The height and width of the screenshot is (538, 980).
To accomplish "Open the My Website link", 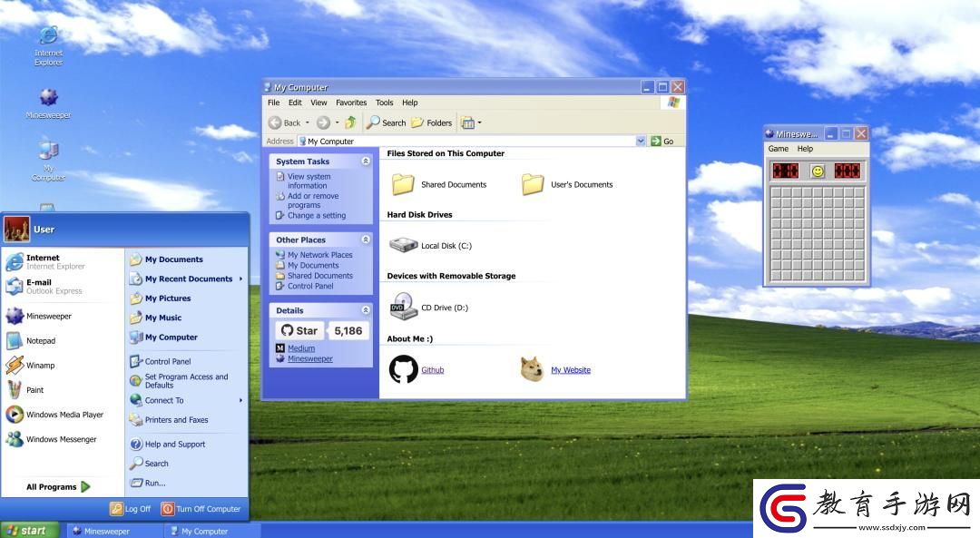I will click(571, 370).
